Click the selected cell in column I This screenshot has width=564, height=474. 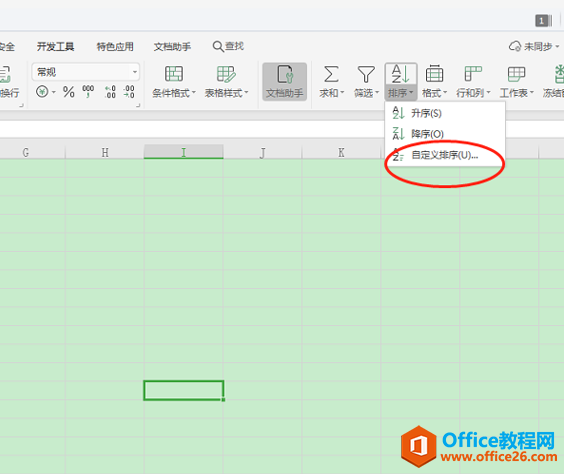(184, 390)
